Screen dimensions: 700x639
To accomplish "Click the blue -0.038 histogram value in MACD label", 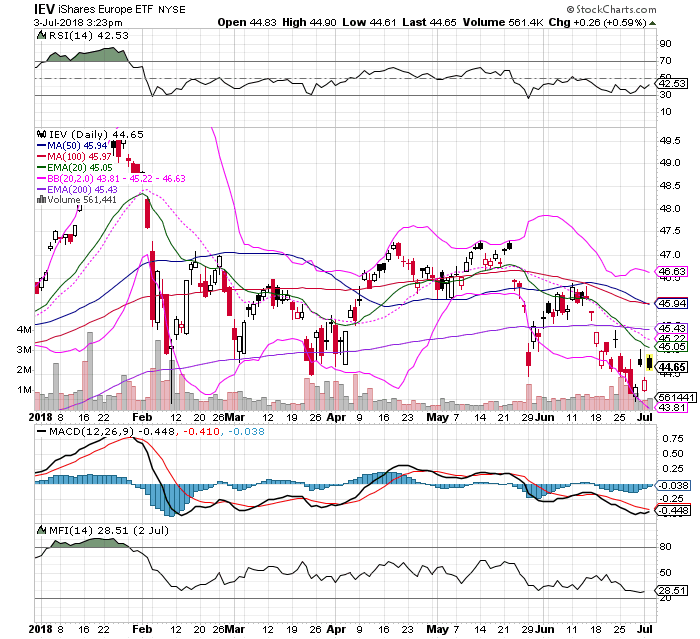I will coord(246,432).
